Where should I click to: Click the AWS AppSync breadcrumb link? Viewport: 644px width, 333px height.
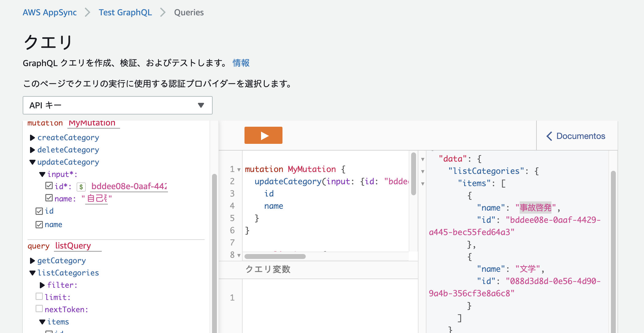point(50,12)
